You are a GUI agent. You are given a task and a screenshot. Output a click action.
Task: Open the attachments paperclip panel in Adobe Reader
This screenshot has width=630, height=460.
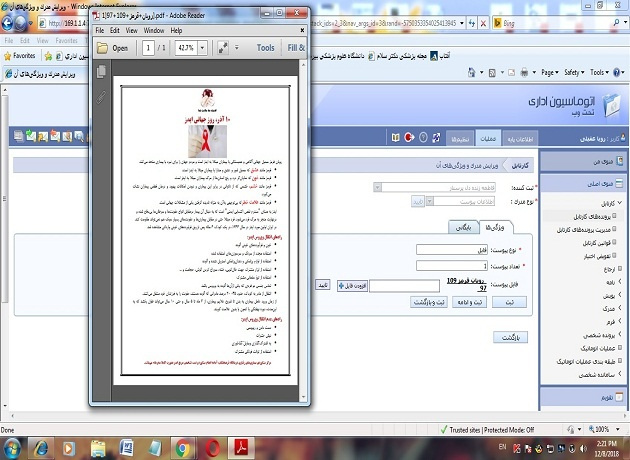101,96
